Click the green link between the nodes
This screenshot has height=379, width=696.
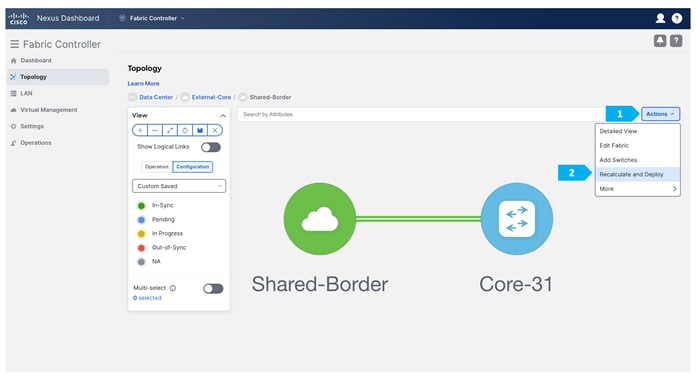click(418, 219)
